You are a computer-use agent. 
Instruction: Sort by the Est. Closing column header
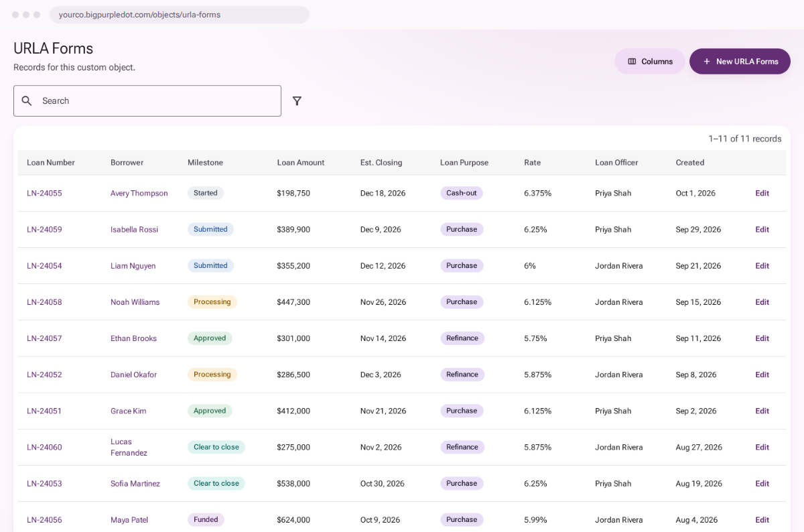pos(381,162)
